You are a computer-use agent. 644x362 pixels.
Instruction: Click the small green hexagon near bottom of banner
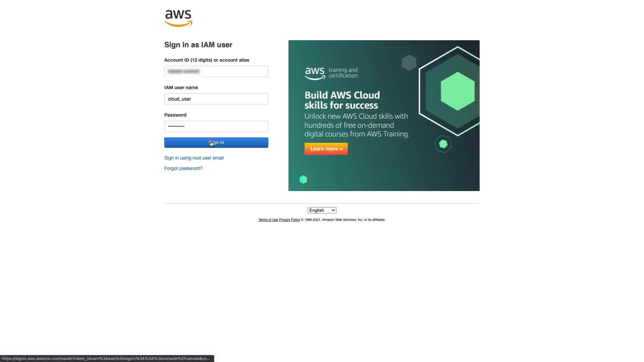point(303,180)
